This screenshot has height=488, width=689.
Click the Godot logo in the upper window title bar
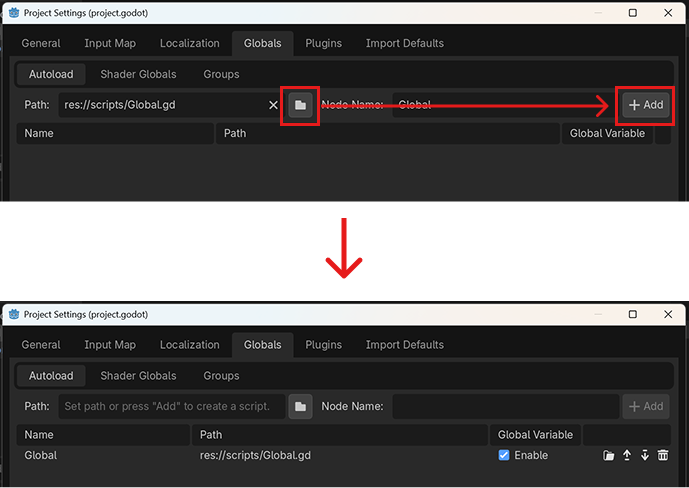pos(14,13)
